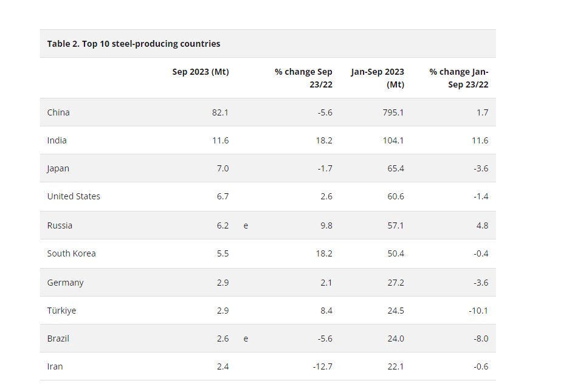Click the "e" estimate marker in Russia's row
Viewport: 572px width, 392px height.
coord(246,225)
